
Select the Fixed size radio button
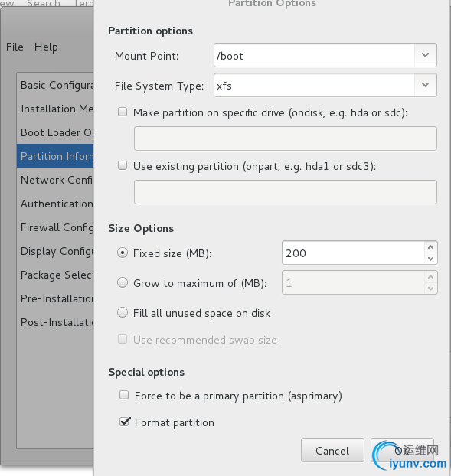point(123,253)
